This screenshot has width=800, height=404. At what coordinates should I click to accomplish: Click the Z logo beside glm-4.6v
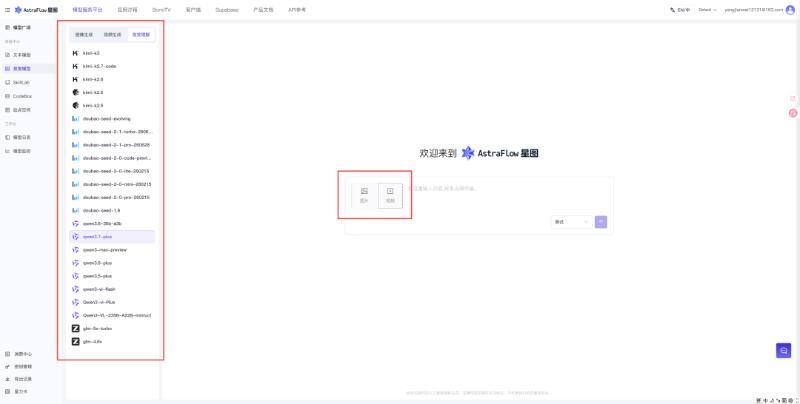(76, 341)
